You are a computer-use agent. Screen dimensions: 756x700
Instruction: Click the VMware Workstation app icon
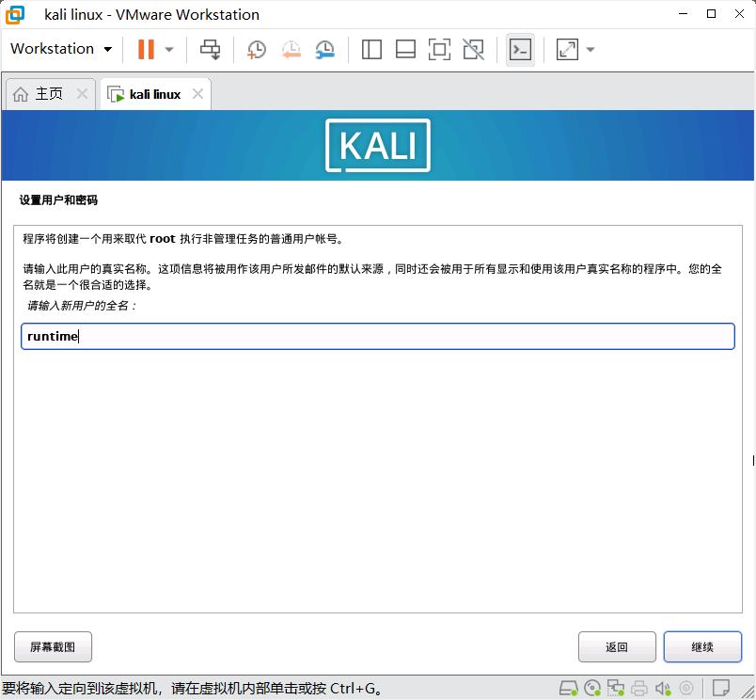[15, 14]
